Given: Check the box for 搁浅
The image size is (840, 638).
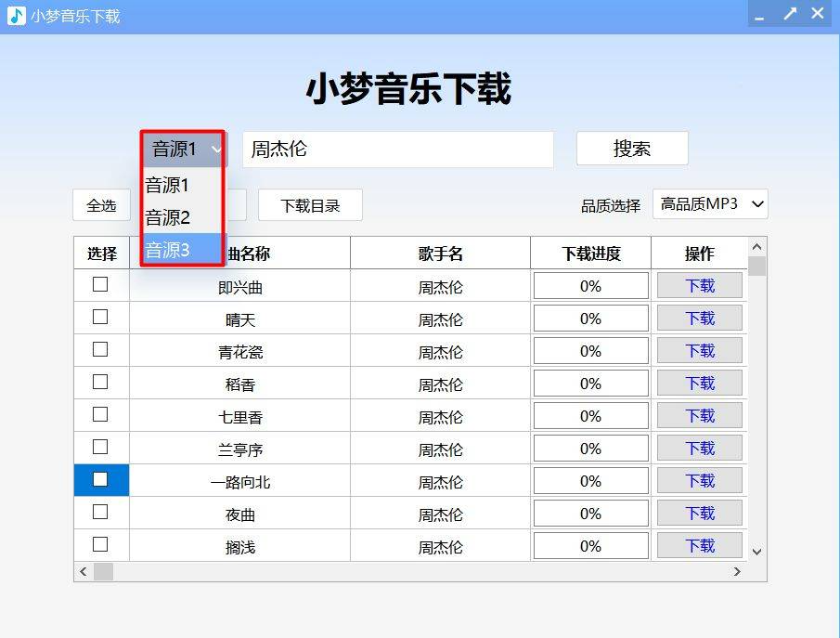Looking at the screenshot, I should [x=100, y=545].
